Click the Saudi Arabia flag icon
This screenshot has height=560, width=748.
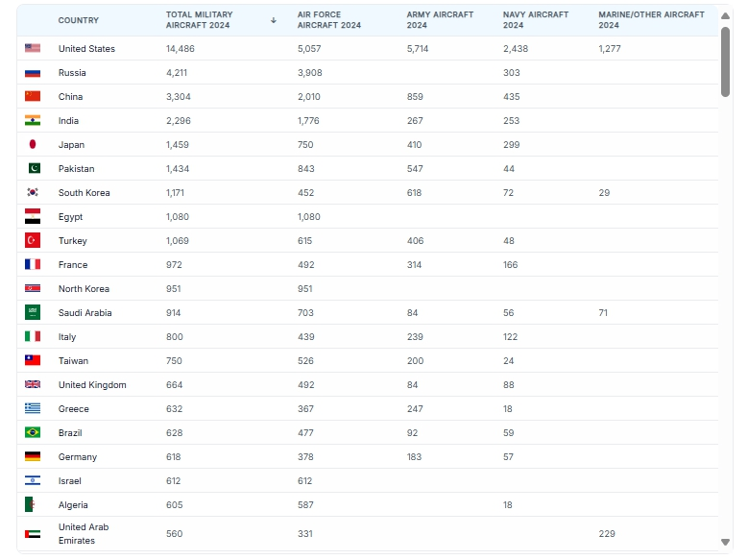(33, 312)
